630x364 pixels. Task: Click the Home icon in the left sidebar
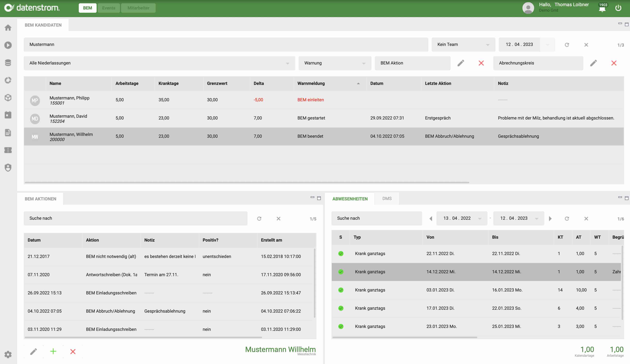[8, 28]
